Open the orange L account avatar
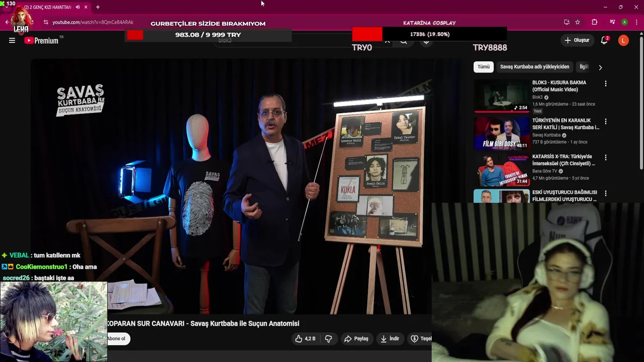 pyautogui.click(x=623, y=41)
